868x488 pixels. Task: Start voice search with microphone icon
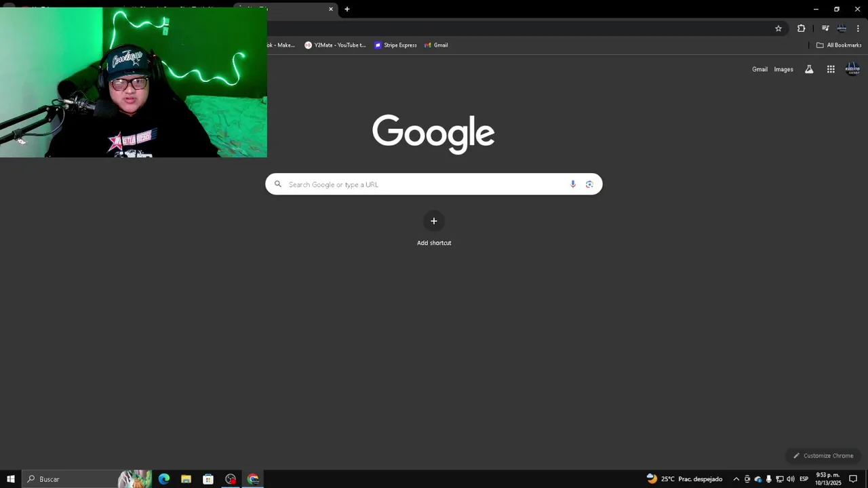point(573,184)
